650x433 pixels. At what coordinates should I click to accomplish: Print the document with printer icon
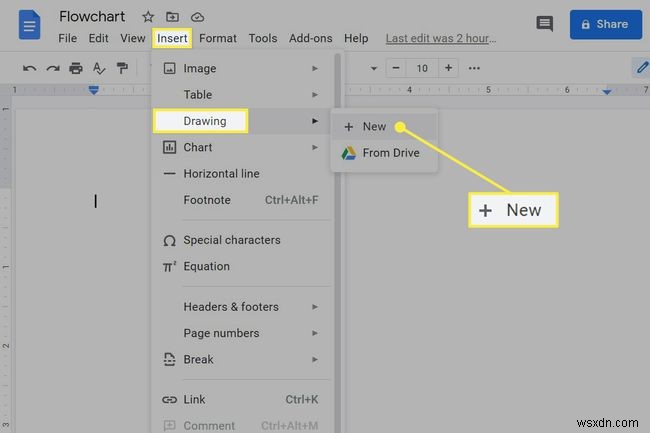point(76,68)
